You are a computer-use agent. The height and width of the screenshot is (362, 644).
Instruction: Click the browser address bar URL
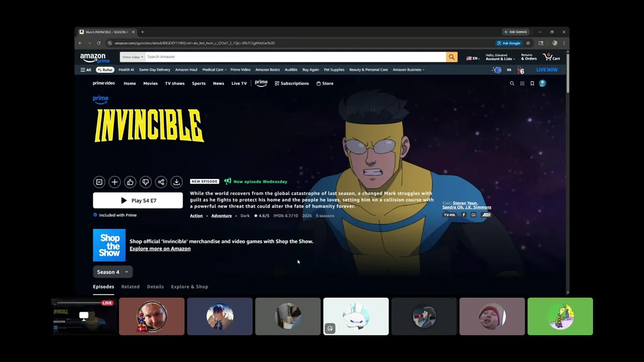coord(195,43)
